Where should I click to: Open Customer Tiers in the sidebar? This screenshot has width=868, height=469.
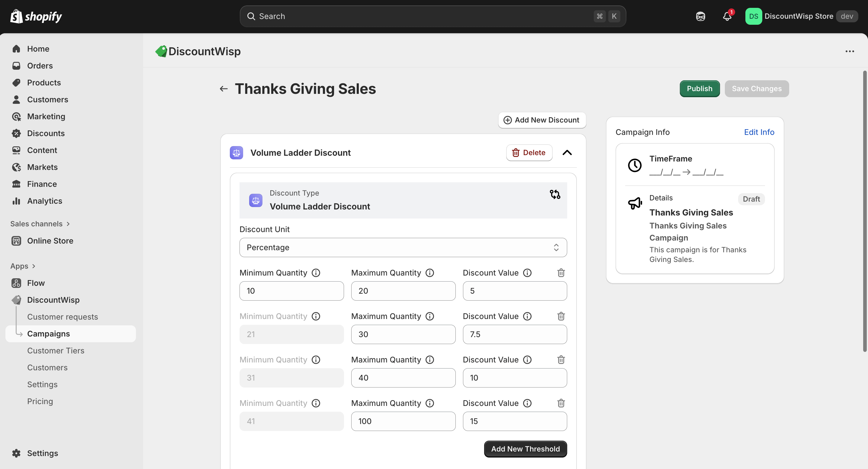(56, 350)
